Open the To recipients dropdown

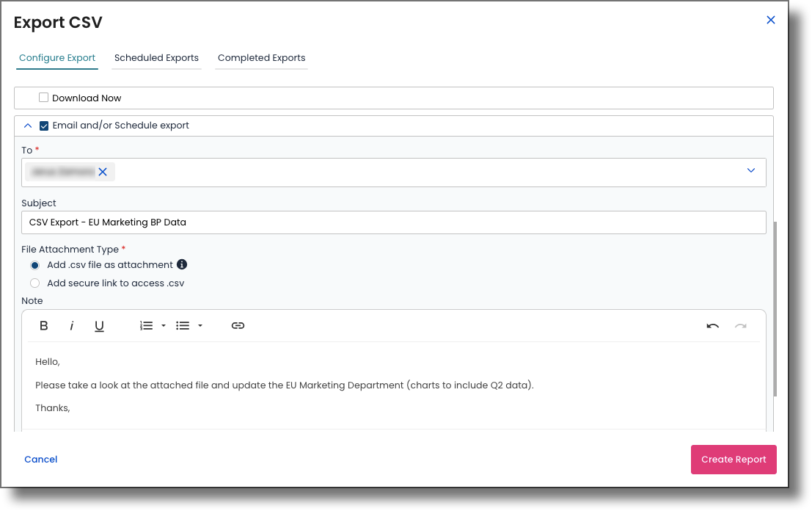tap(750, 170)
